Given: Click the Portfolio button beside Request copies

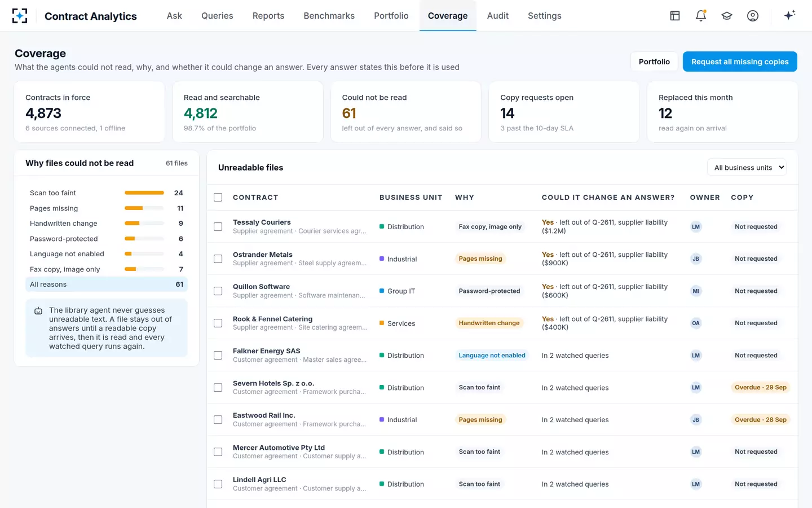Looking at the screenshot, I should (654, 62).
